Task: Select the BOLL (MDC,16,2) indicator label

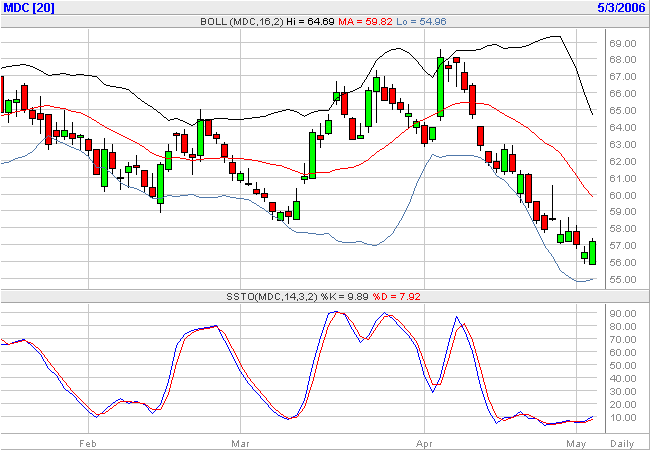Action: click(242, 22)
